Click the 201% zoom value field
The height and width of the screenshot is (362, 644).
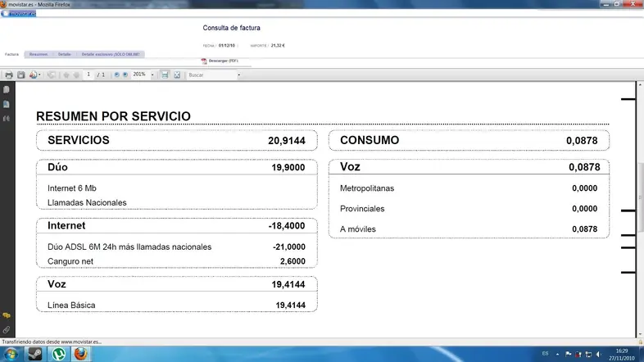point(140,75)
